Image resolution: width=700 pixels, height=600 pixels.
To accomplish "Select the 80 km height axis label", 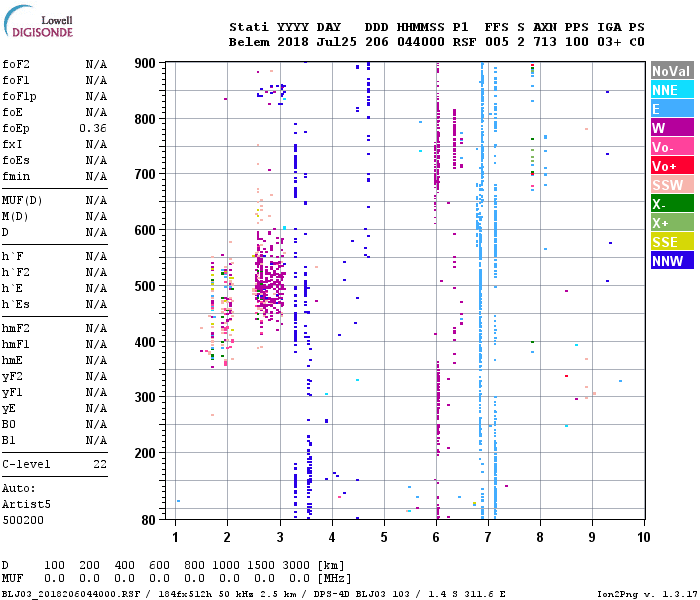I will tap(148, 520).
